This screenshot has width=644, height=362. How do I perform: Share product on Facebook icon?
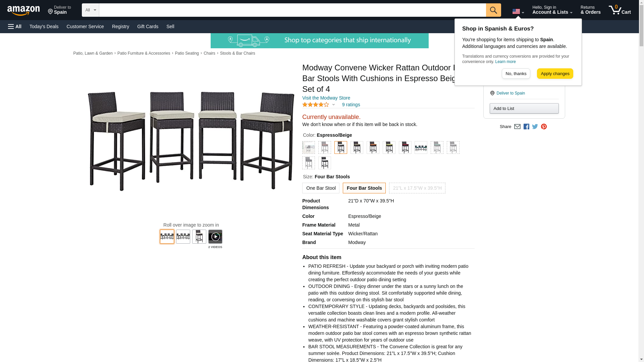pyautogui.click(x=526, y=127)
